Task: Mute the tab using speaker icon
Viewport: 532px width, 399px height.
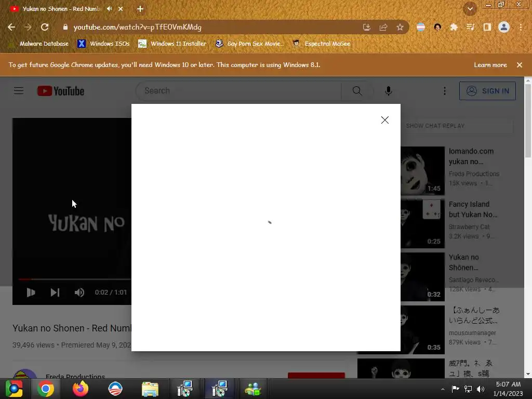Action: (109, 9)
